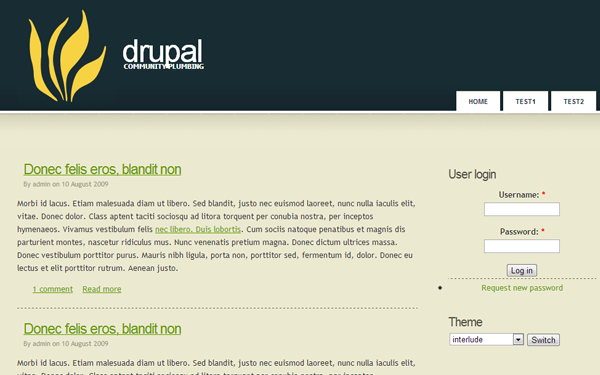Open the HOME navigation tab
This screenshot has height=375, width=600.
[478, 101]
